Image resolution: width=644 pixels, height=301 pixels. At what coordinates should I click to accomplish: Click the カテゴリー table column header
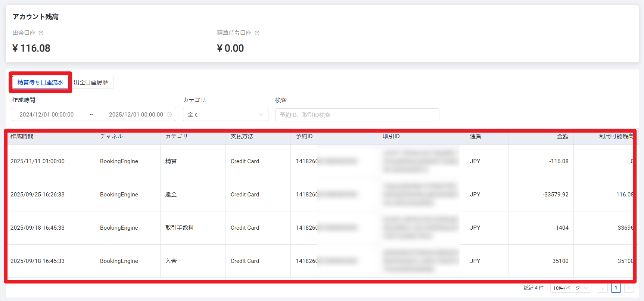coord(180,136)
